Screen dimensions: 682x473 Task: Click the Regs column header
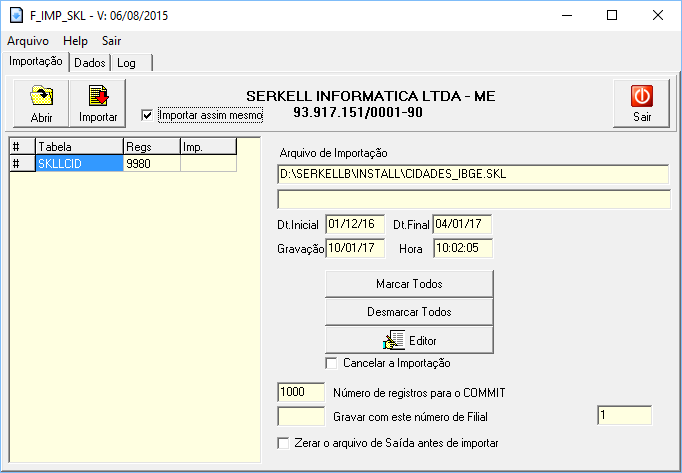tap(152, 147)
